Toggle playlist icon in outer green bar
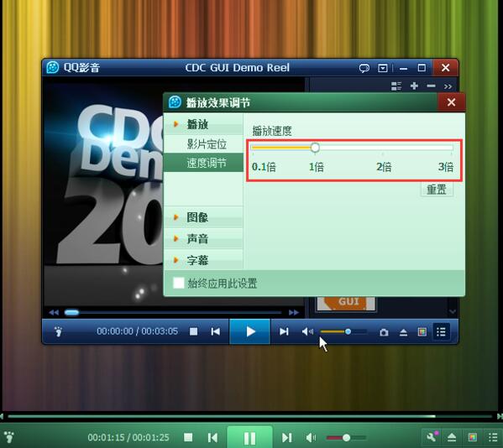The height and width of the screenshot is (448, 503). tap(493, 437)
